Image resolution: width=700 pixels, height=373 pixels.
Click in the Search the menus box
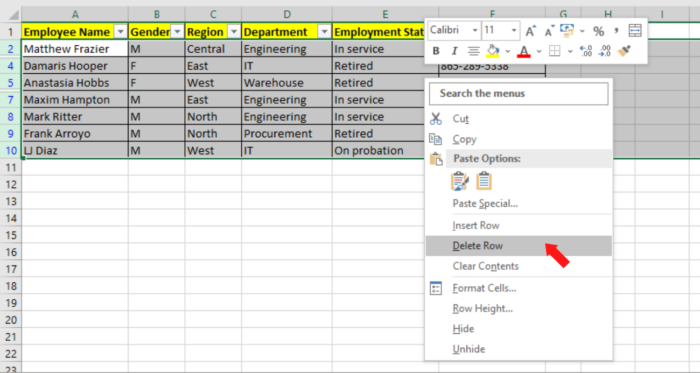(x=519, y=94)
